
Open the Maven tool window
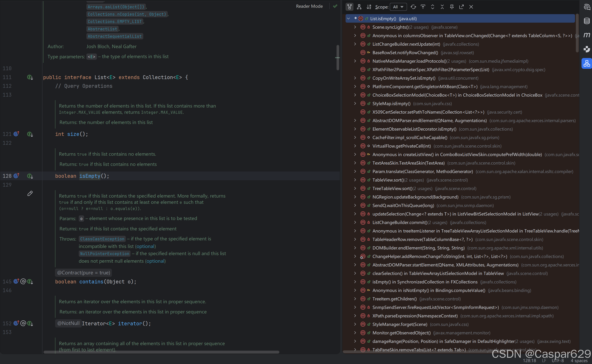pyautogui.click(x=587, y=35)
